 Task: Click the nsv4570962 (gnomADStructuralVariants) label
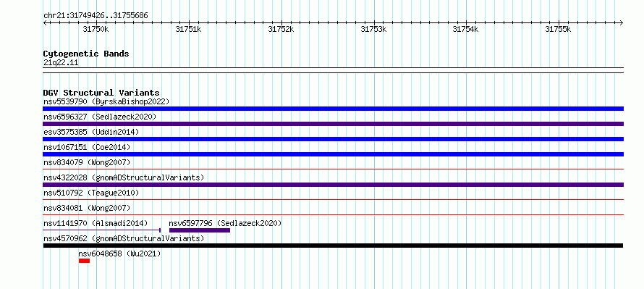tap(124, 238)
